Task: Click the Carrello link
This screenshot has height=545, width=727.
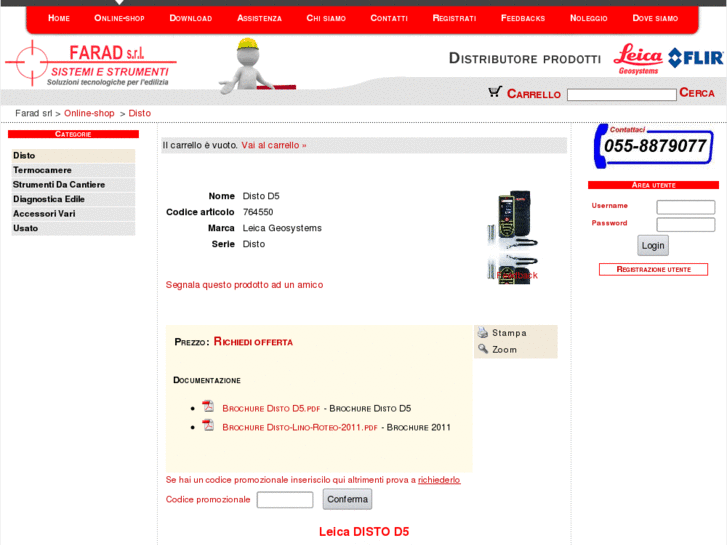Action: tap(534, 94)
